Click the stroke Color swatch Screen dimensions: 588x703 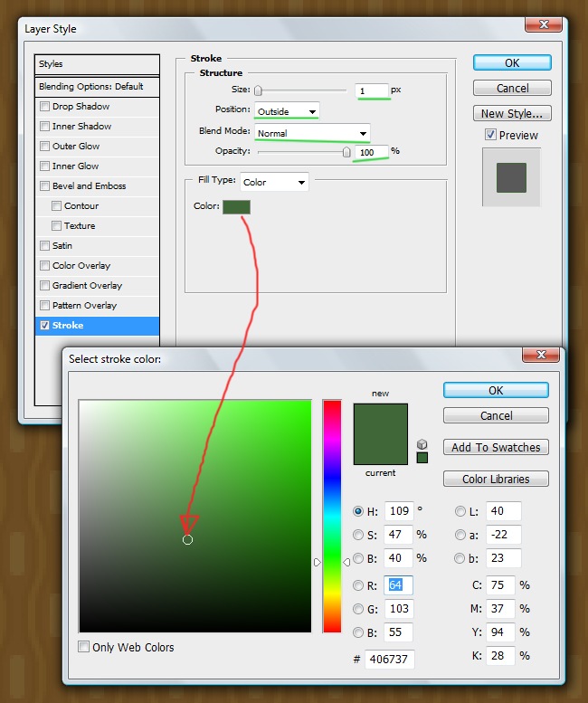[x=236, y=206]
